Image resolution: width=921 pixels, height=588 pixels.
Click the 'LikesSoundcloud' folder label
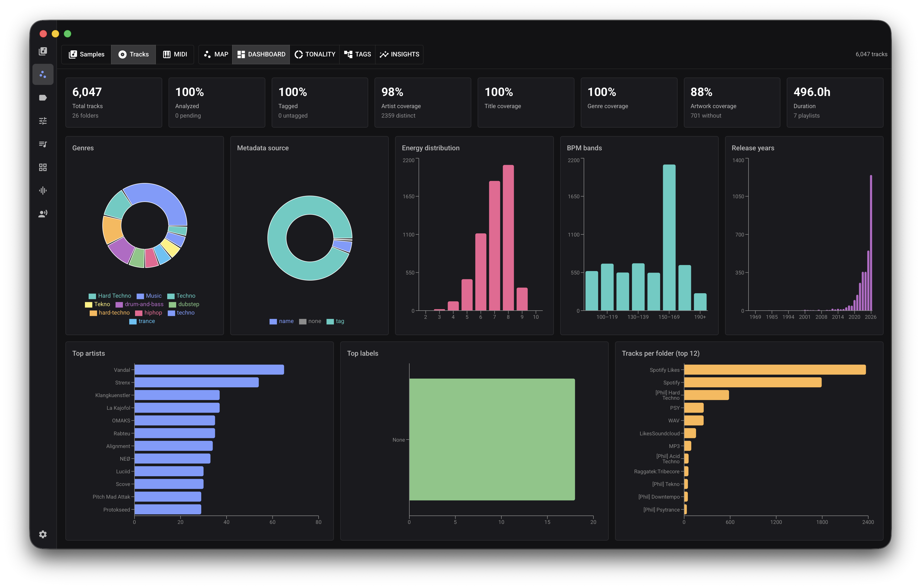coord(659,433)
